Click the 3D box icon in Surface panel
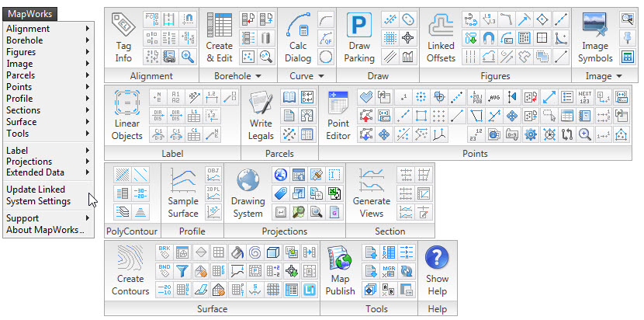Image resolution: width=644 pixels, height=320 pixels. point(272,252)
